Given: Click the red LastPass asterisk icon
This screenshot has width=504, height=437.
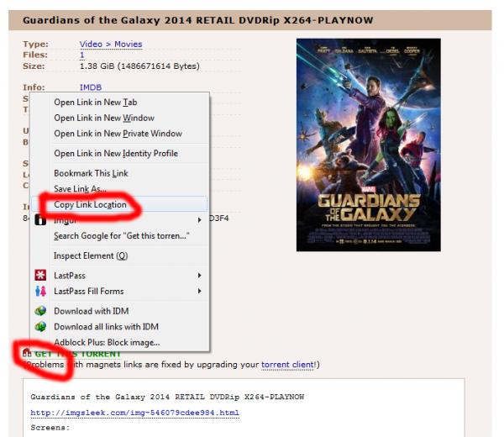Looking at the screenshot, I should tap(40, 276).
